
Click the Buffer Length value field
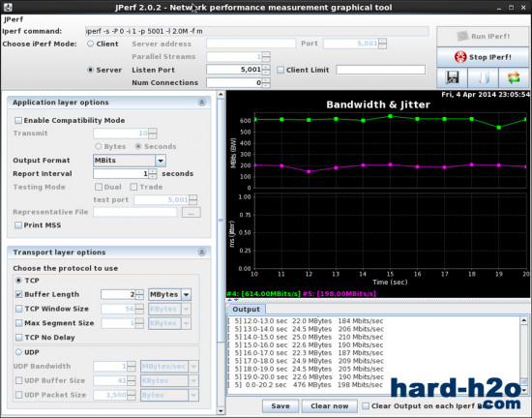pos(118,294)
